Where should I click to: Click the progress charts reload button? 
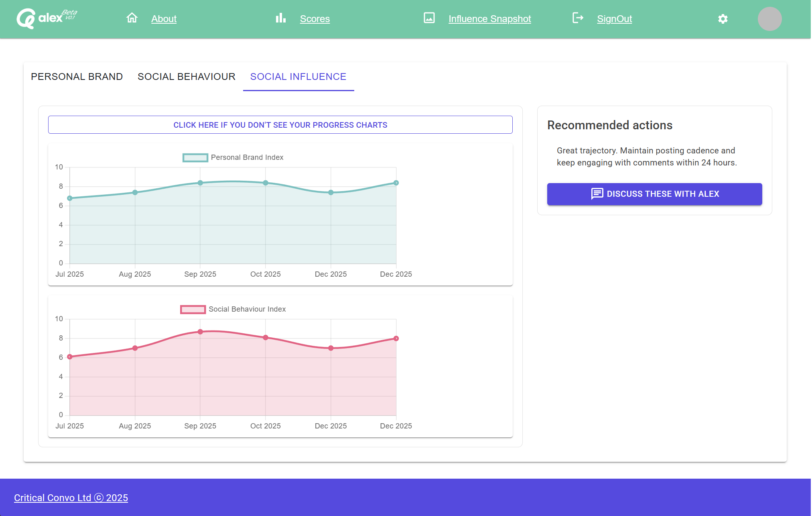point(280,125)
